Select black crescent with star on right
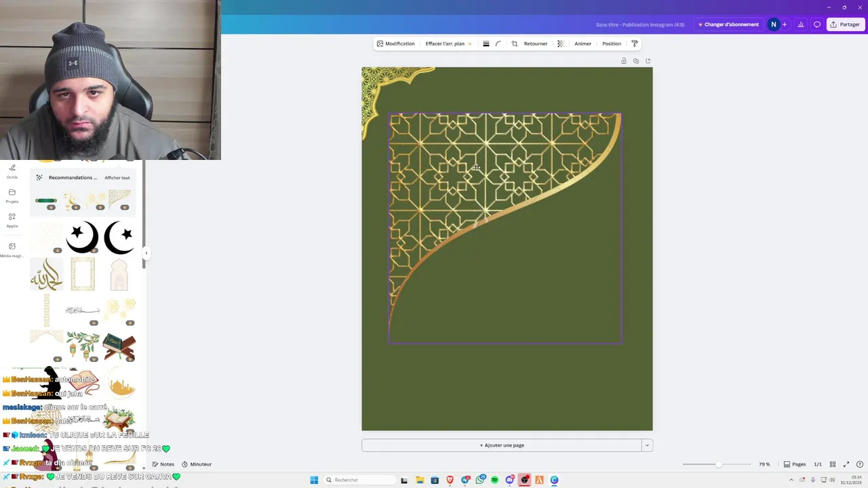The width and height of the screenshot is (868, 488). (119, 237)
